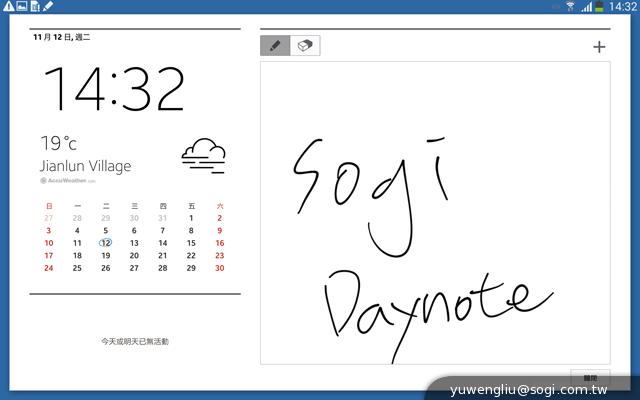
Task: Select the 19th in the calendar
Action: pyautogui.click(x=105, y=255)
